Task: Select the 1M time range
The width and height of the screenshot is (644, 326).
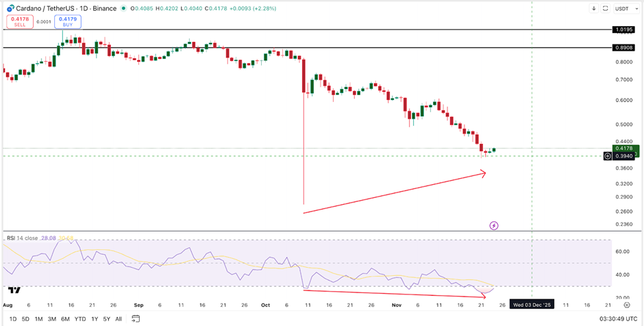Action: tap(38, 319)
